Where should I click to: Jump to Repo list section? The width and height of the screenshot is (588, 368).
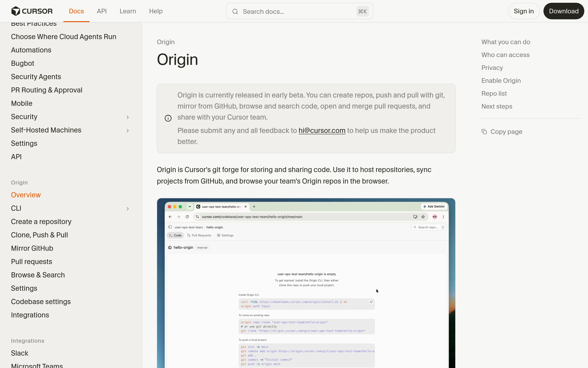494,93
